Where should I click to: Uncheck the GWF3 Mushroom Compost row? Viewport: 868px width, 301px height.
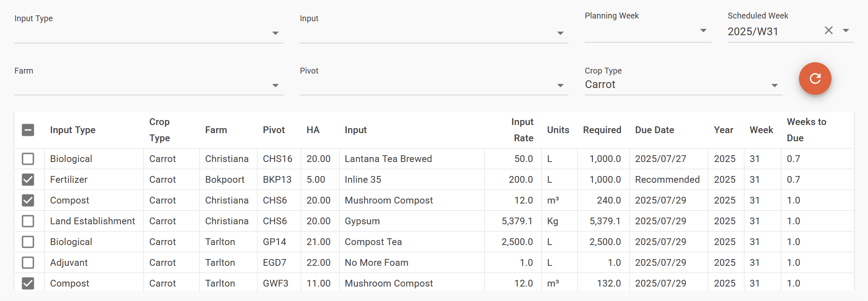28,283
